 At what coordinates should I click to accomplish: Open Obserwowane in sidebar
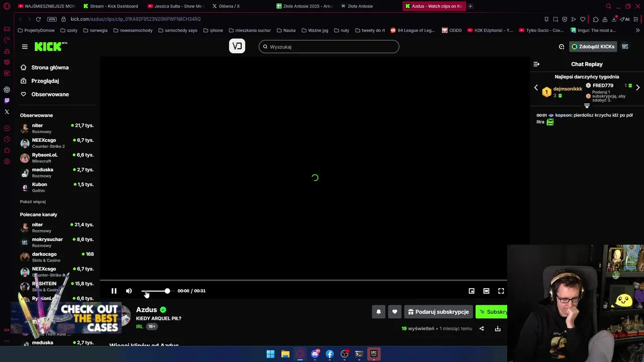[x=50, y=95]
